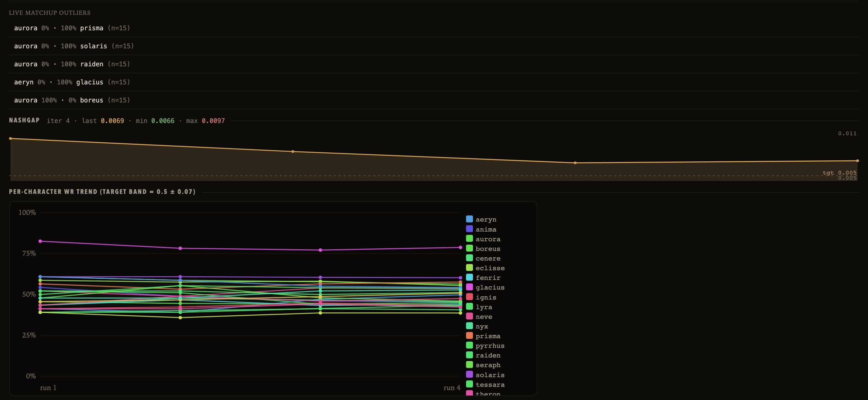Click the Nashgap minimum point near the target line
The height and width of the screenshot is (400, 868).
(x=575, y=163)
